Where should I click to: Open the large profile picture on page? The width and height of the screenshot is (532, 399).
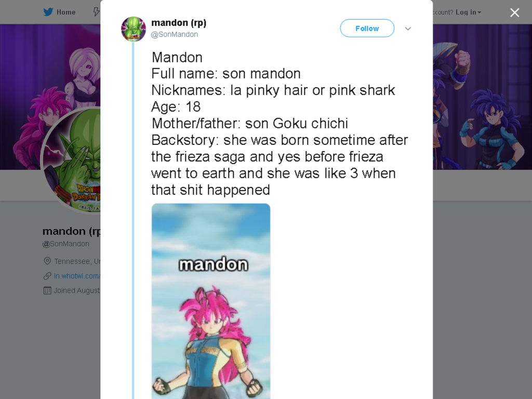(71, 160)
